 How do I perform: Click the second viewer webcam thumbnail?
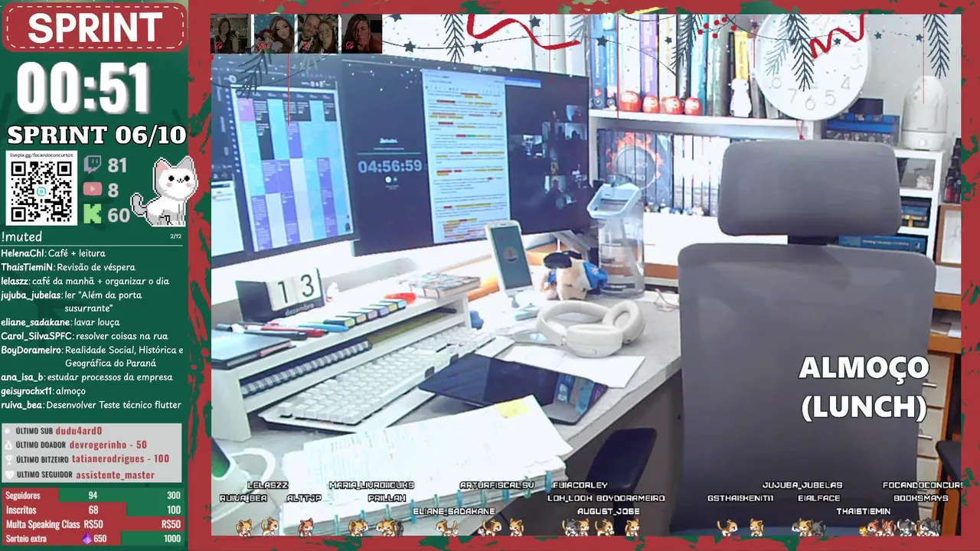(273, 34)
